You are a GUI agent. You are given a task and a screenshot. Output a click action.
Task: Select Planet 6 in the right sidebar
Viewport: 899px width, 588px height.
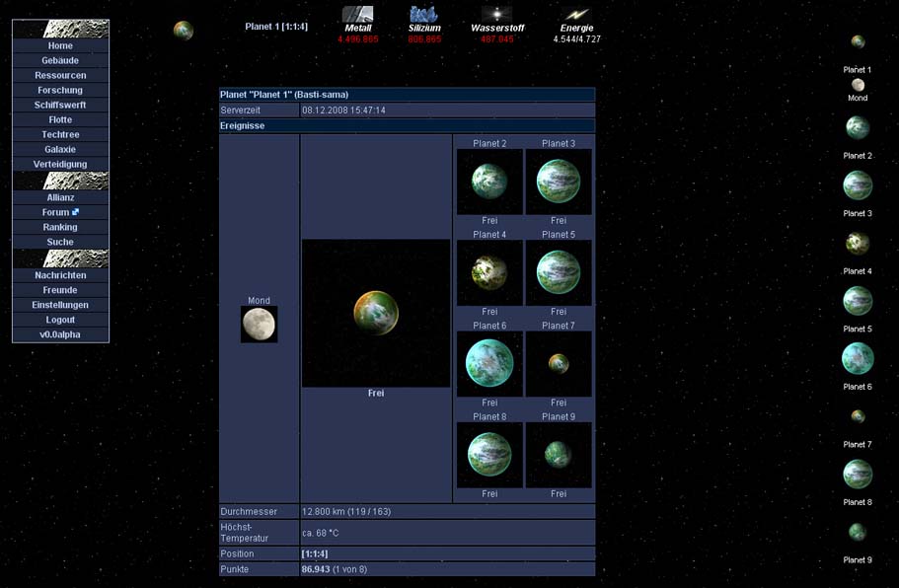(x=858, y=358)
